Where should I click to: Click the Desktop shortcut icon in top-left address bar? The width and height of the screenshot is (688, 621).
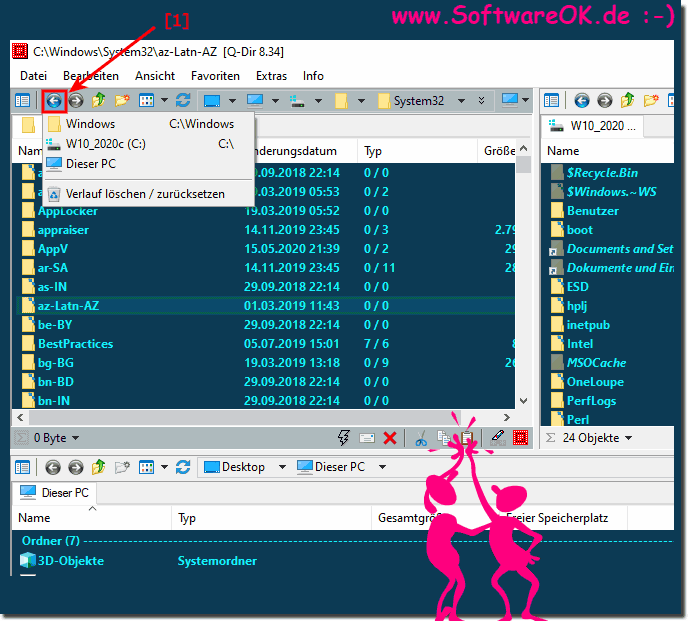tap(212, 101)
